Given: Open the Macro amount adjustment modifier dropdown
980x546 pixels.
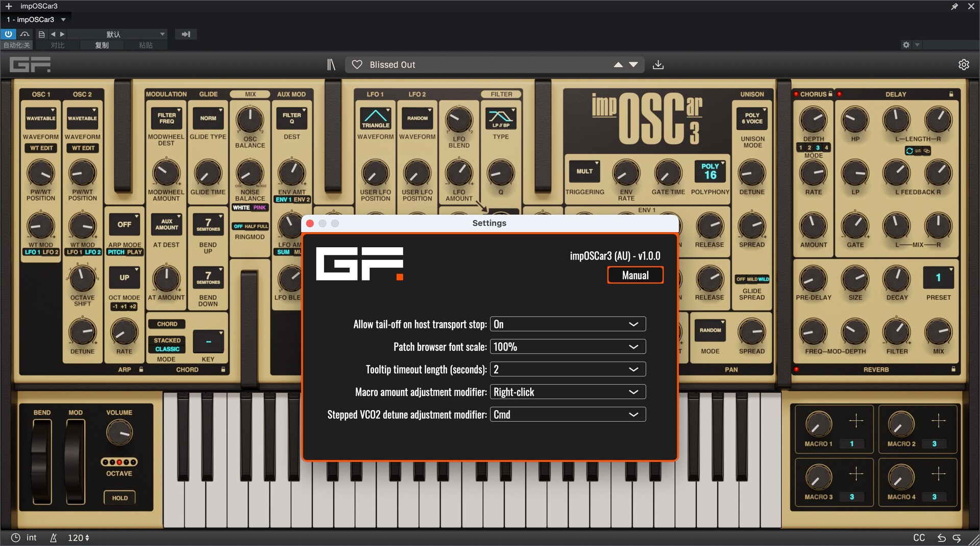Looking at the screenshot, I should coord(568,392).
